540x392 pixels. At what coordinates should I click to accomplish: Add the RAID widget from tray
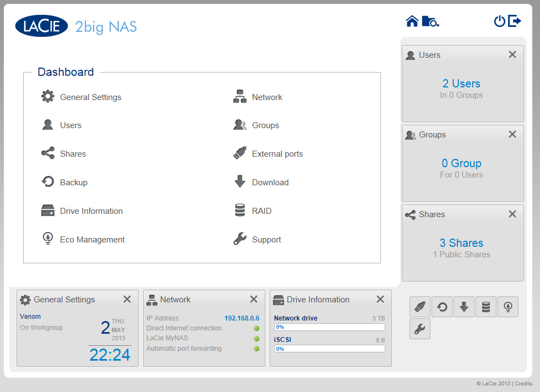[x=486, y=307]
